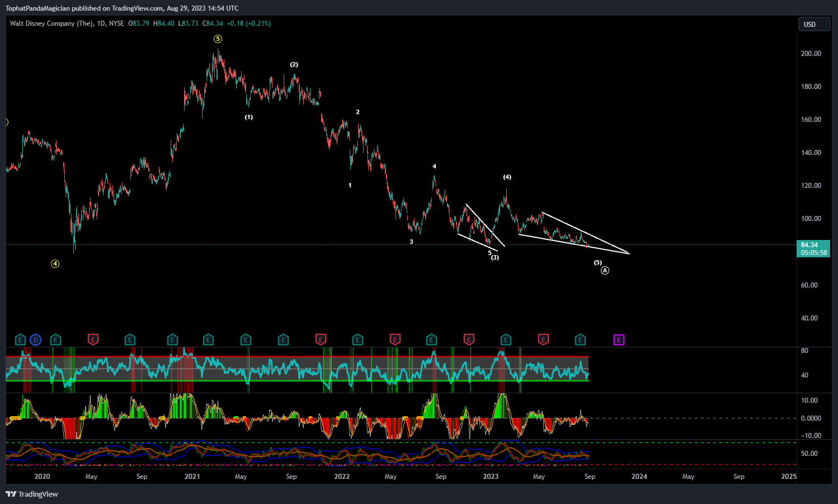
Task: Click the -10.00 oscillator scale value
Action: (x=811, y=436)
